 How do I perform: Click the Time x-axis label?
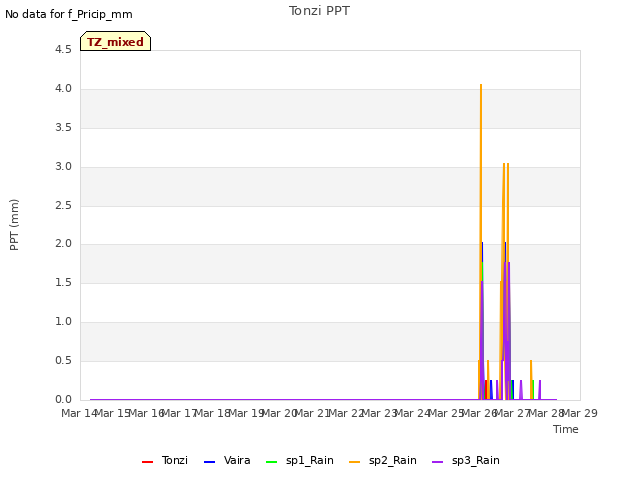coord(566,429)
